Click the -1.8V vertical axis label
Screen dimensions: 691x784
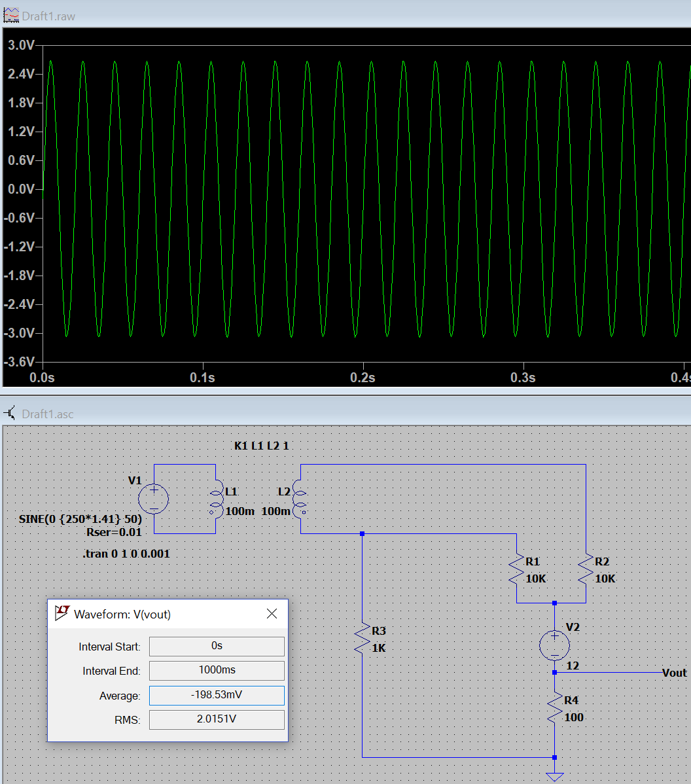20,276
